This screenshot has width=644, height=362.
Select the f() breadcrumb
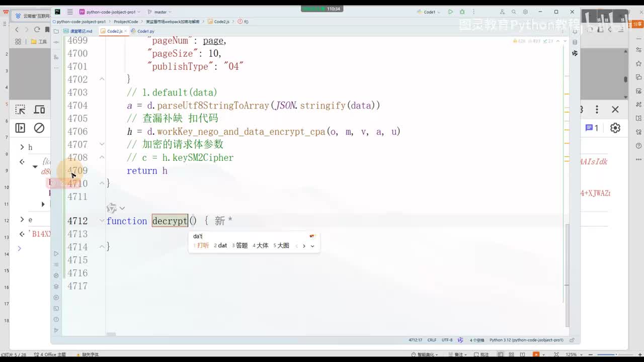click(244, 22)
